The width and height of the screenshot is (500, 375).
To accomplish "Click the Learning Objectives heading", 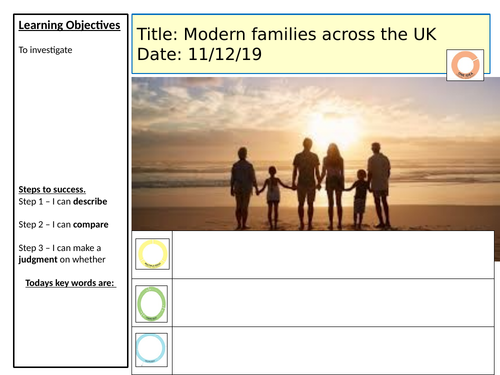I will pos(69,25).
